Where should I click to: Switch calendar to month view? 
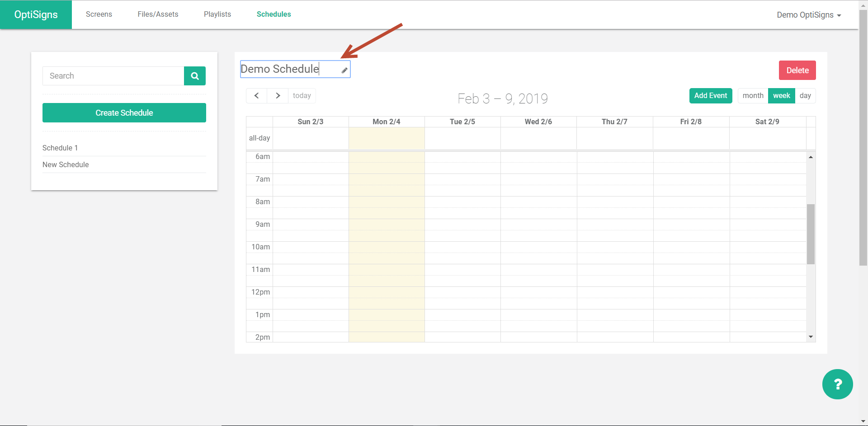tap(753, 96)
